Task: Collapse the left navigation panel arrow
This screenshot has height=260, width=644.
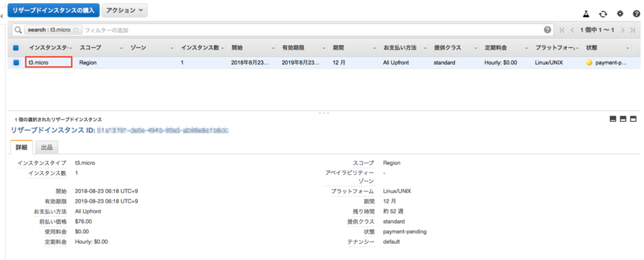Action: click(2, 16)
